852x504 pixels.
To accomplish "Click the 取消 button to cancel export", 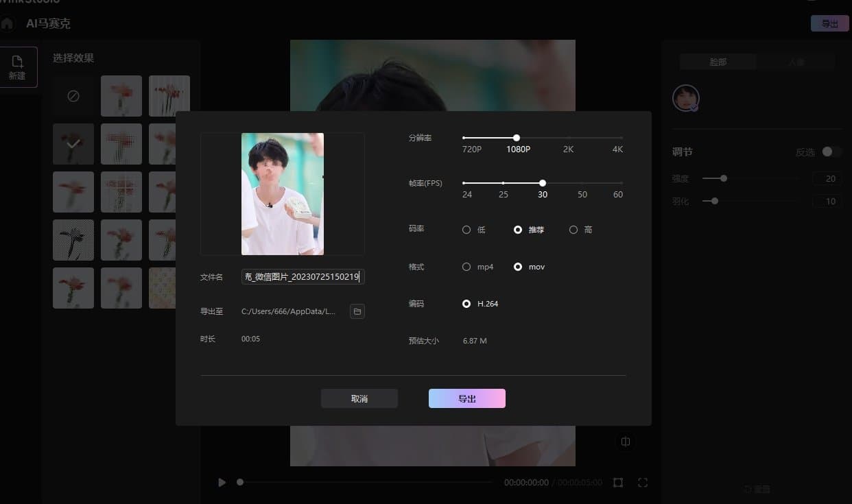I will 359,398.
